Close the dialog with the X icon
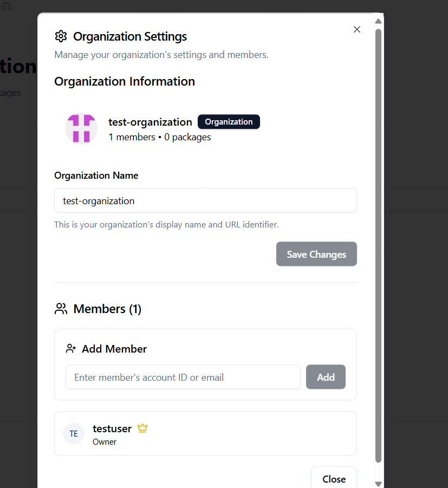The image size is (448, 488). [356, 29]
